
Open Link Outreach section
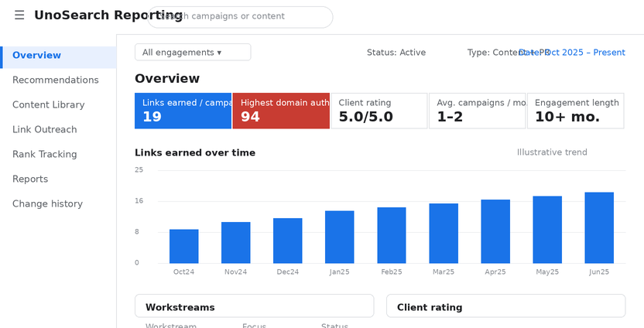click(44, 129)
